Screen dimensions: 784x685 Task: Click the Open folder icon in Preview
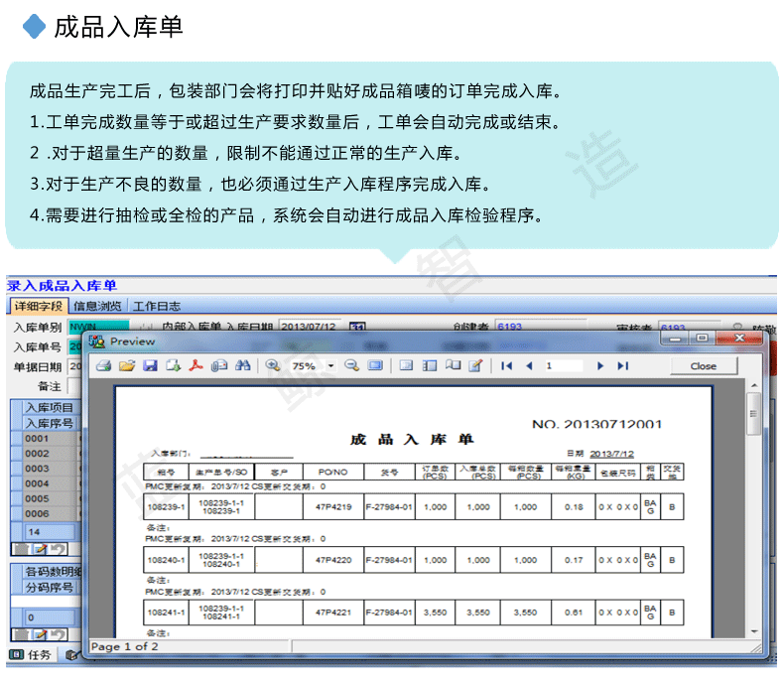point(126,366)
